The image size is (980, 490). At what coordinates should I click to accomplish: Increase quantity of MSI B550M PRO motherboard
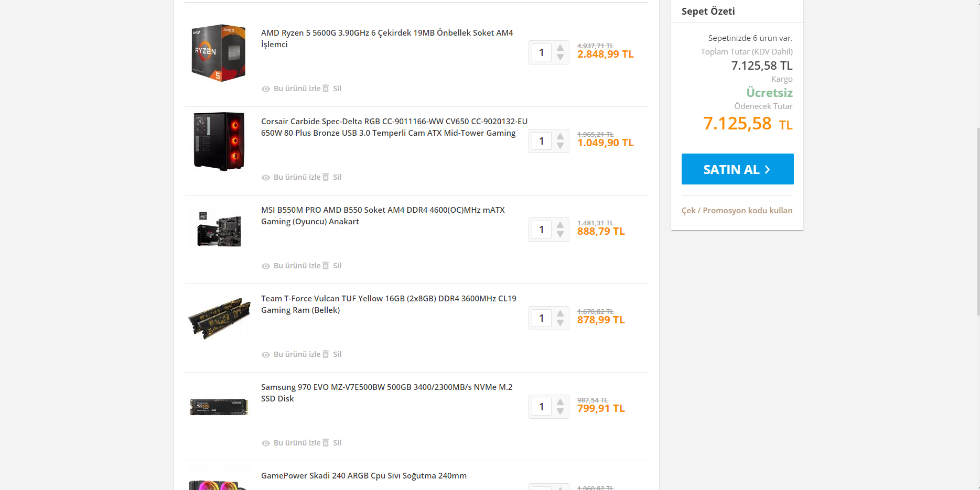(x=561, y=225)
